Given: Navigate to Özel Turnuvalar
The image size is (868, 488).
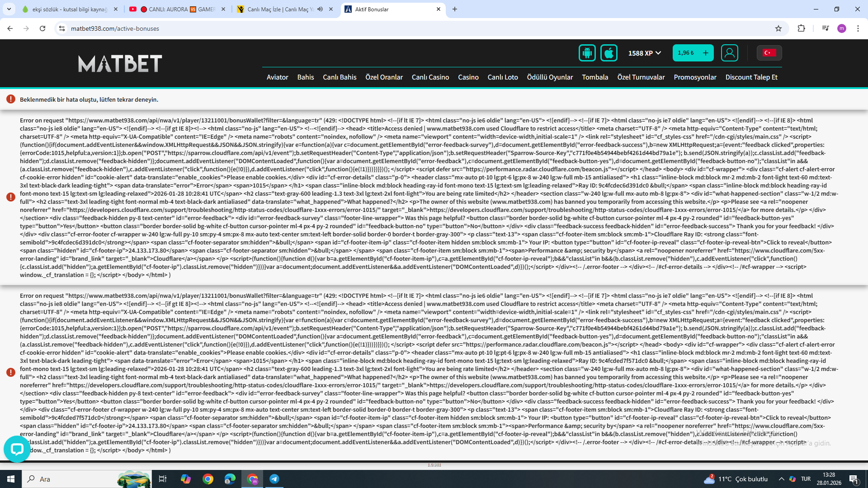Looking at the screenshot, I should pos(641,77).
